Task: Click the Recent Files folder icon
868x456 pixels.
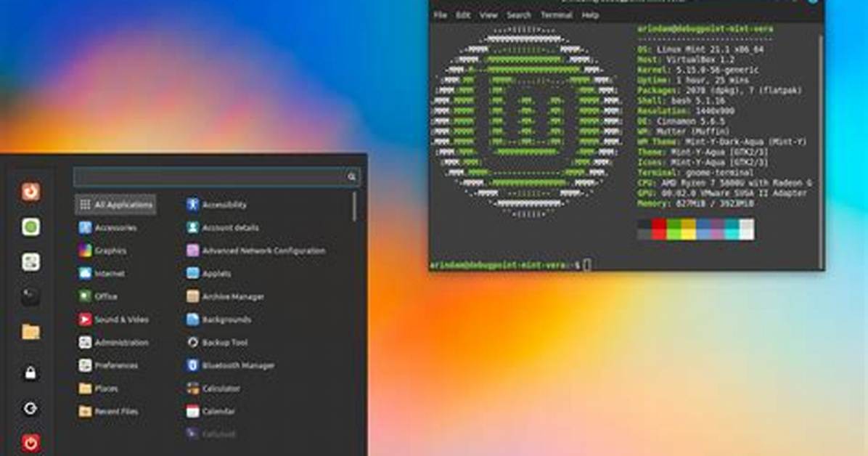Action: (x=85, y=411)
